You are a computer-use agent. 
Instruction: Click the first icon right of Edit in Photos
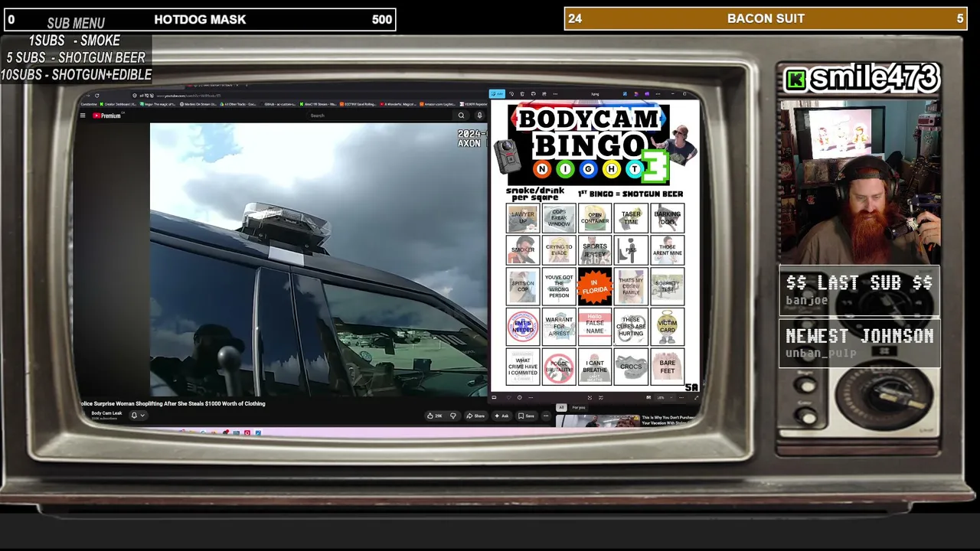coord(511,94)
